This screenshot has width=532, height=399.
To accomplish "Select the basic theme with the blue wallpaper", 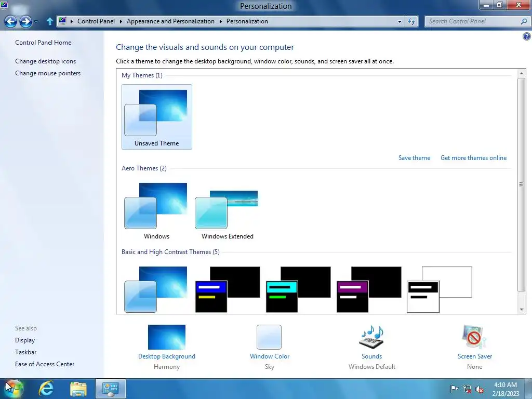I will (156, 289).
